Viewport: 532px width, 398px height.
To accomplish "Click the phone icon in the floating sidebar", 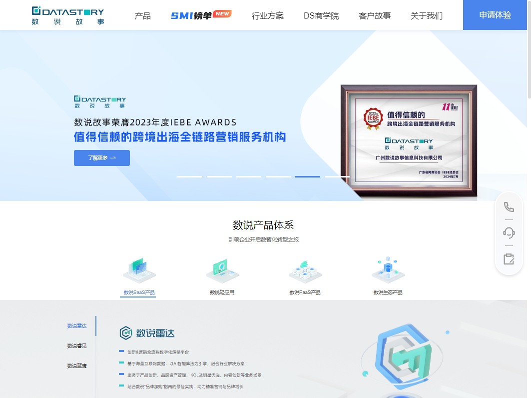I will 509,207.
